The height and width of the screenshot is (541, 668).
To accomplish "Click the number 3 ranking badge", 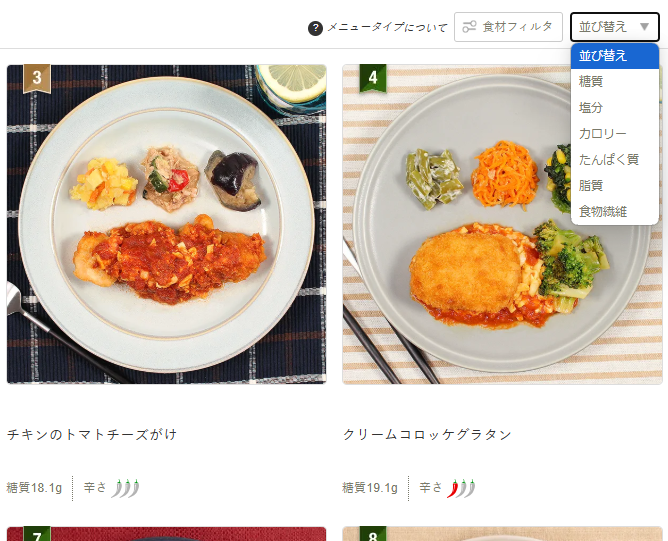I will [37, 78].
